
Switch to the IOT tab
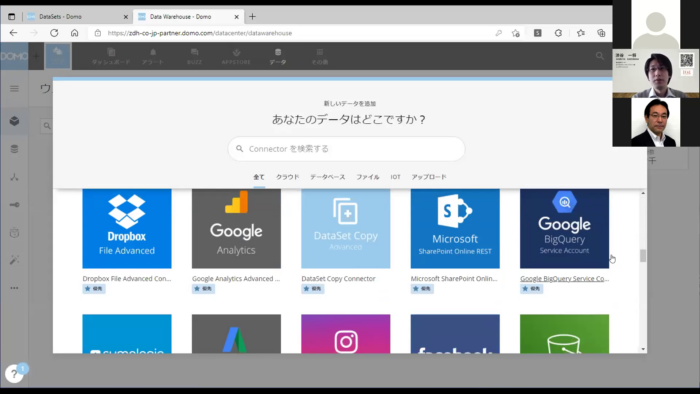[x=396, y=177]
